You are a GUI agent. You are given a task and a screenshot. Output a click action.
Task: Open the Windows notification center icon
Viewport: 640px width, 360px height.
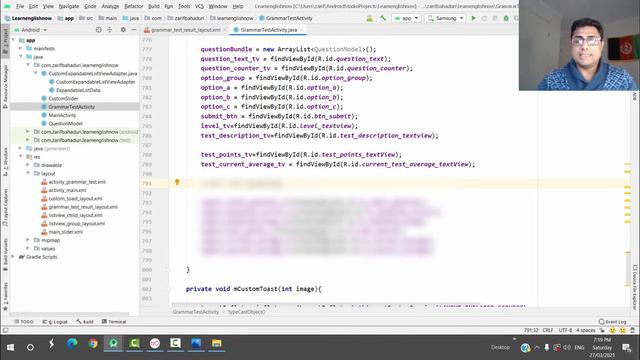[x=627, y=347]
